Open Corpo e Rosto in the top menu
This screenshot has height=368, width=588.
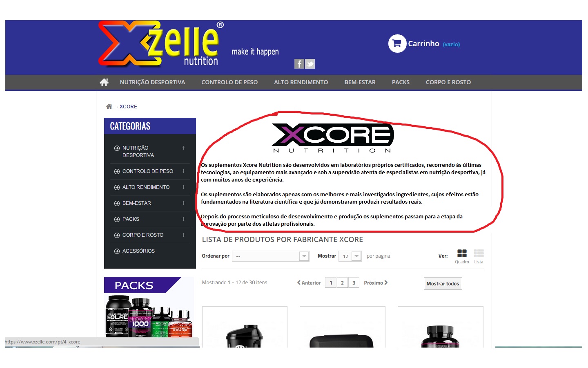click(448, 82)
